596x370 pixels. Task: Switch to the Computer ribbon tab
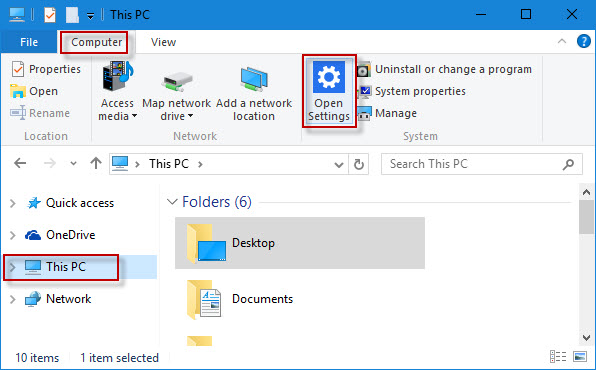(x=97, y=42)
